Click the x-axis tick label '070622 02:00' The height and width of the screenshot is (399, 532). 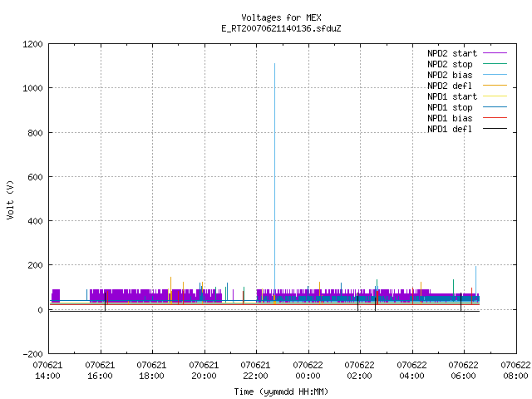pyautogui.click(x=359, y=371)
